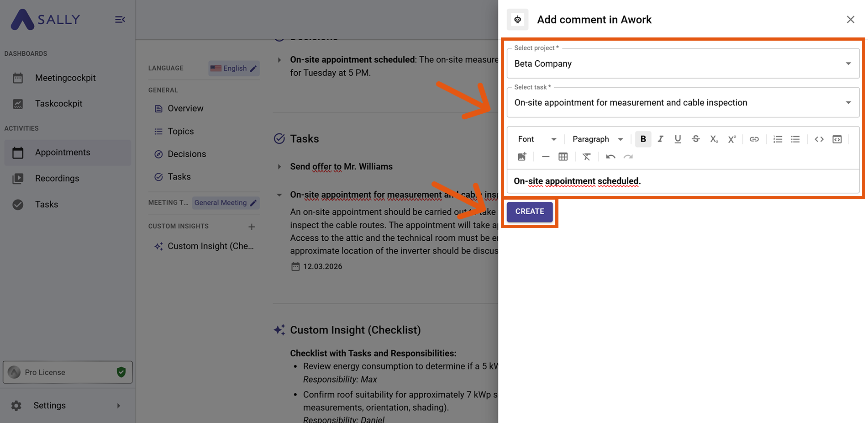Toggle bold formatting in comment editor

click(x=643, y=139)
